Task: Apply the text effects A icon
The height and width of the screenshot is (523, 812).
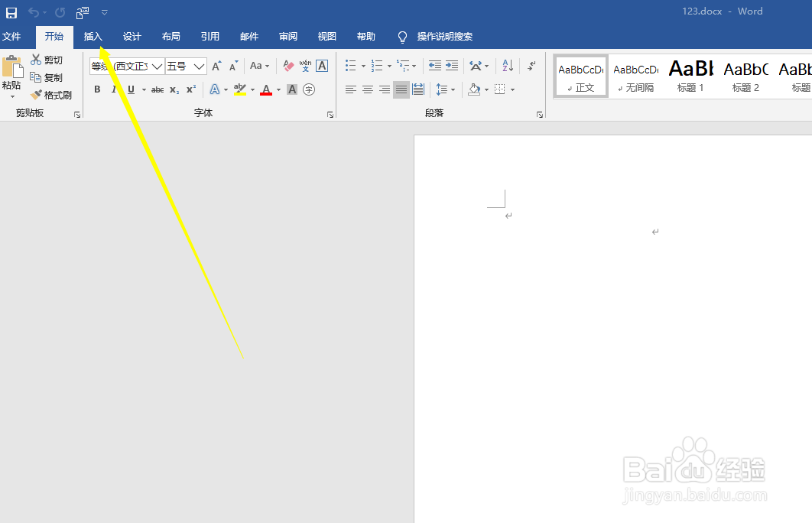Action: (x=214, y=89)
